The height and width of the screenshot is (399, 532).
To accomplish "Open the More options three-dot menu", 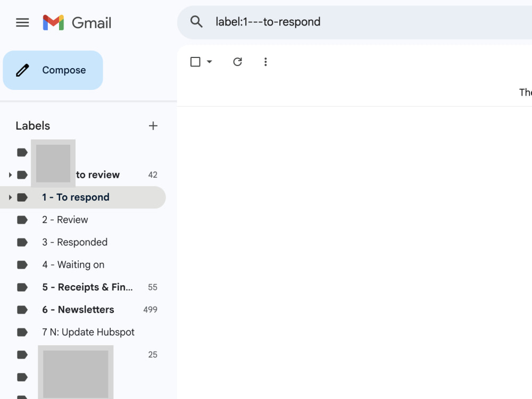I will [265, 62].
